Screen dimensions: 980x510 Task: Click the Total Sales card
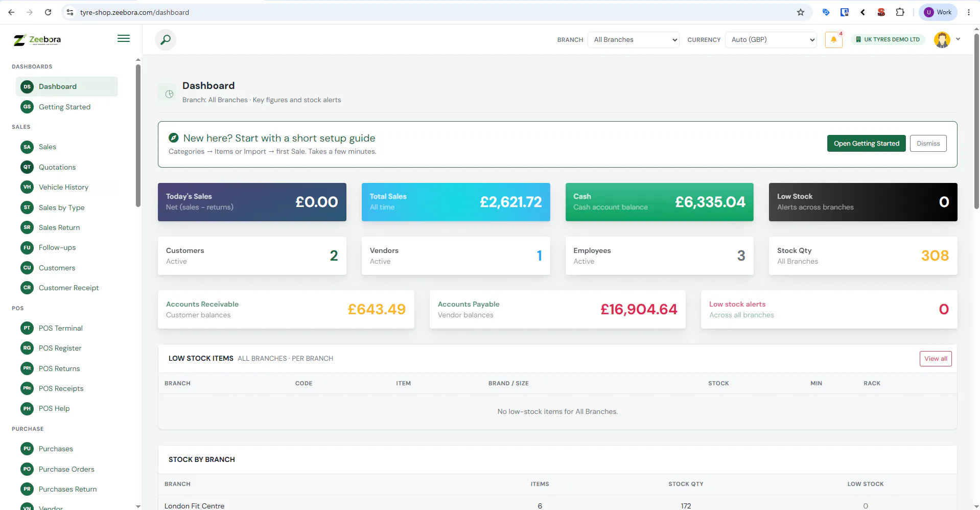tap(456, 202)
